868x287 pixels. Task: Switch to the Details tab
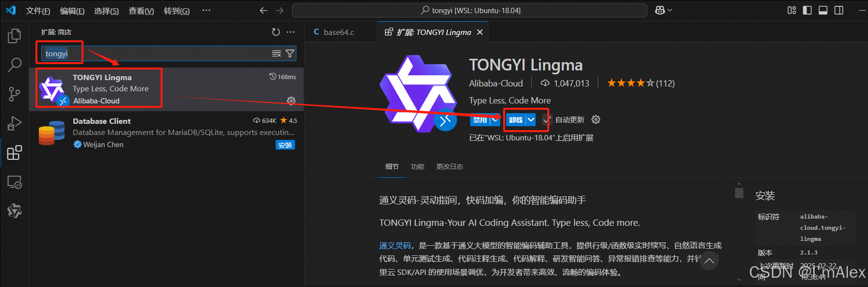392,167
